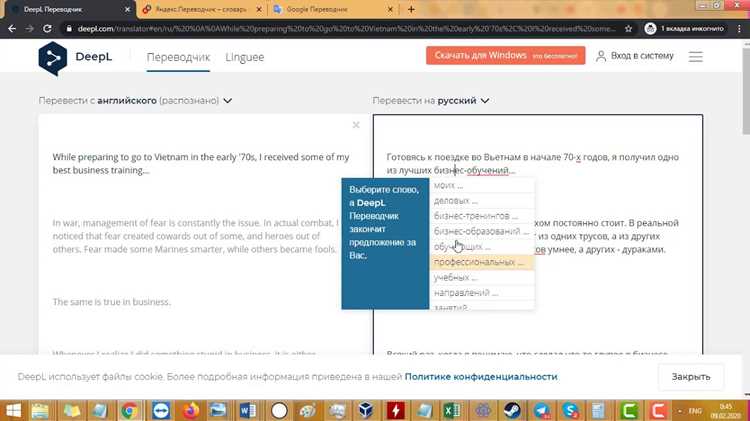Close the cookie banner with Закрыть

691,377
